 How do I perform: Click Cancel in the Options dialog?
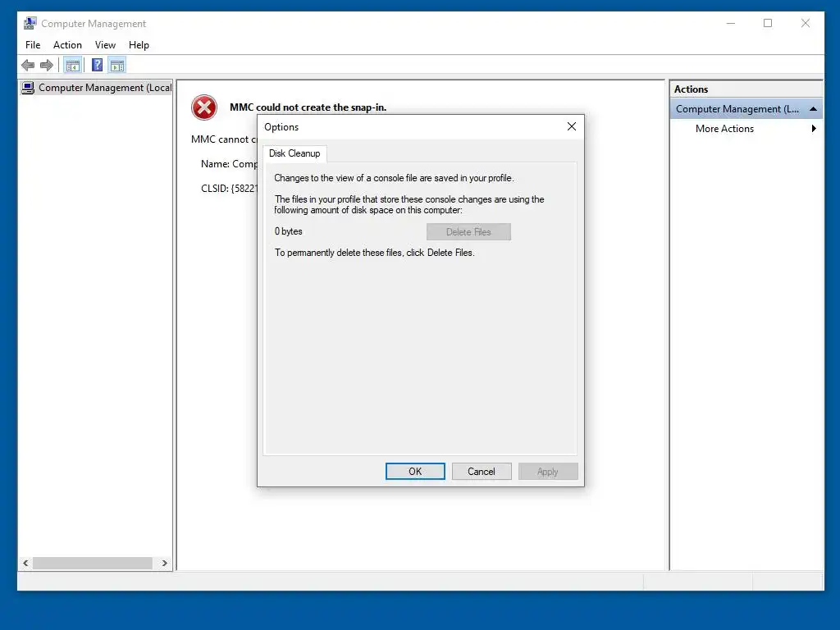click(x=481, y=472)
